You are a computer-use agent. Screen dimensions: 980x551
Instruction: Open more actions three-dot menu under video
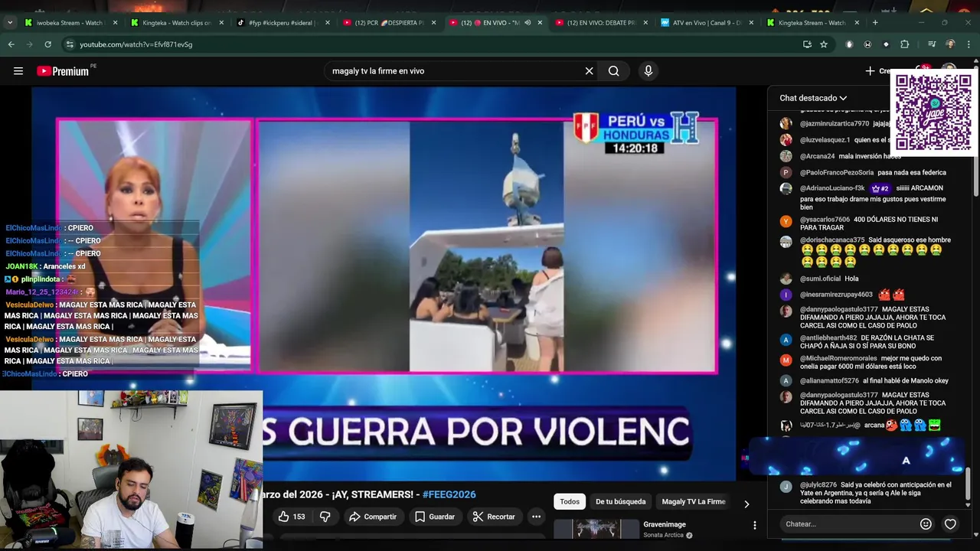[x=536, y=517]
